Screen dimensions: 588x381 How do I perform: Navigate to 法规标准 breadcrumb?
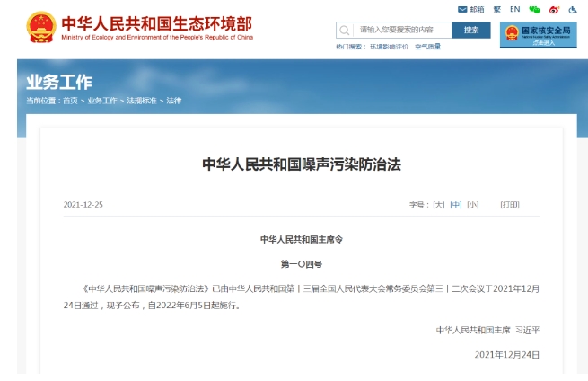point(141,101)
